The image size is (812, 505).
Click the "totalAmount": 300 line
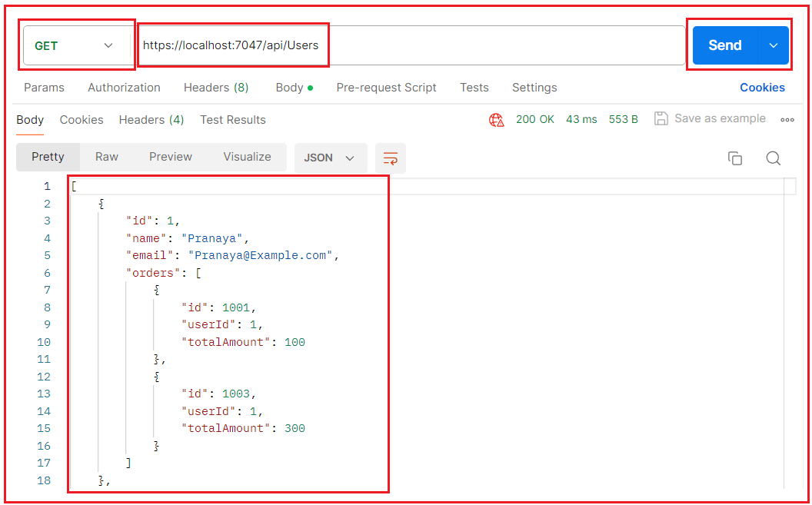point(243,428)
